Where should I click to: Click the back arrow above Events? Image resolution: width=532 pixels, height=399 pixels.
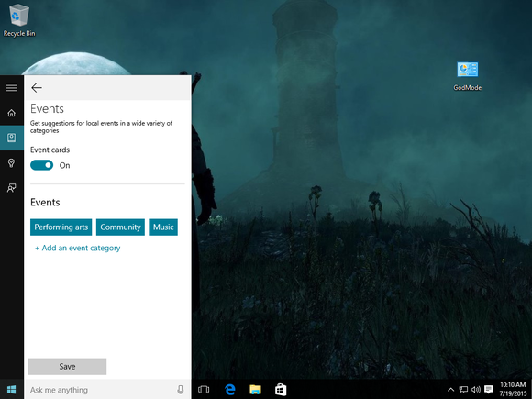[37, 88]
